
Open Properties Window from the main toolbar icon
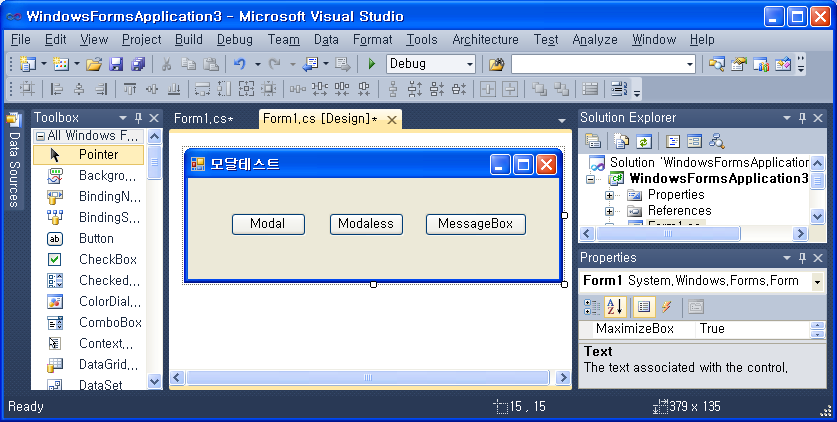(x=739, y=64)
